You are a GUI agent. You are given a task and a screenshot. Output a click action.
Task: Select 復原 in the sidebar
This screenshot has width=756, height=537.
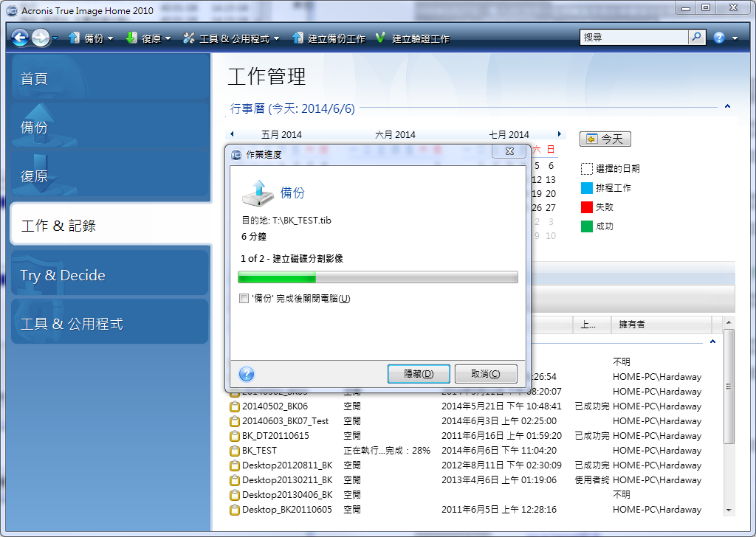[111, 176]
